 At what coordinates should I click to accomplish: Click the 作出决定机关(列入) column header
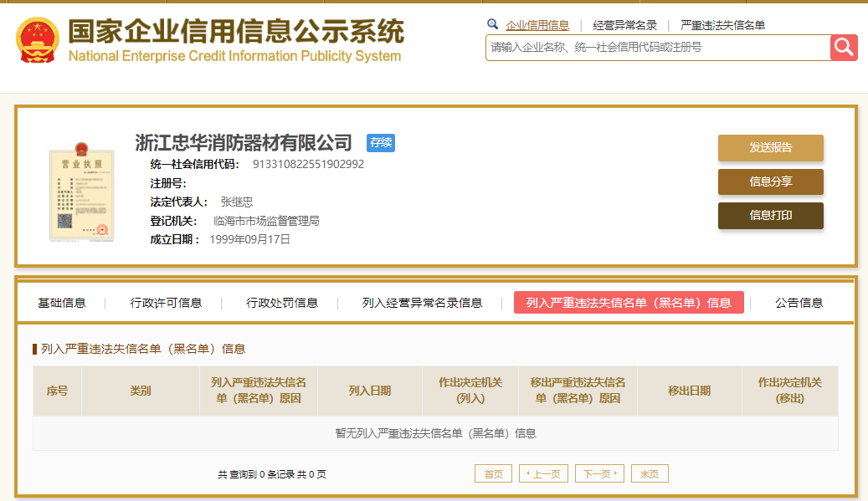[470, 391]
